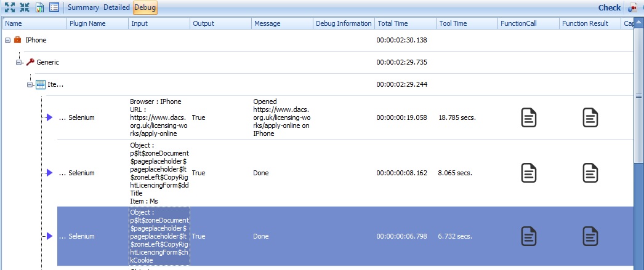Click the vertical scrollbar thumb

tap(638, 95)
